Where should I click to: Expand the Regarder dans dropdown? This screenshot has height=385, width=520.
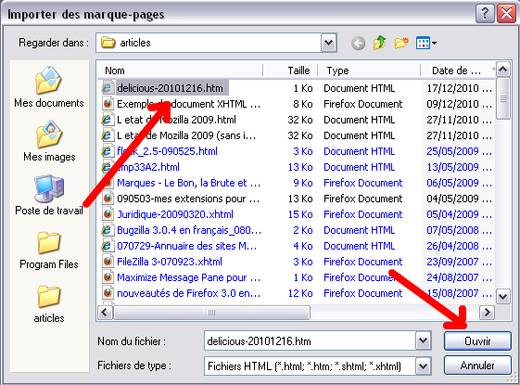329,43
